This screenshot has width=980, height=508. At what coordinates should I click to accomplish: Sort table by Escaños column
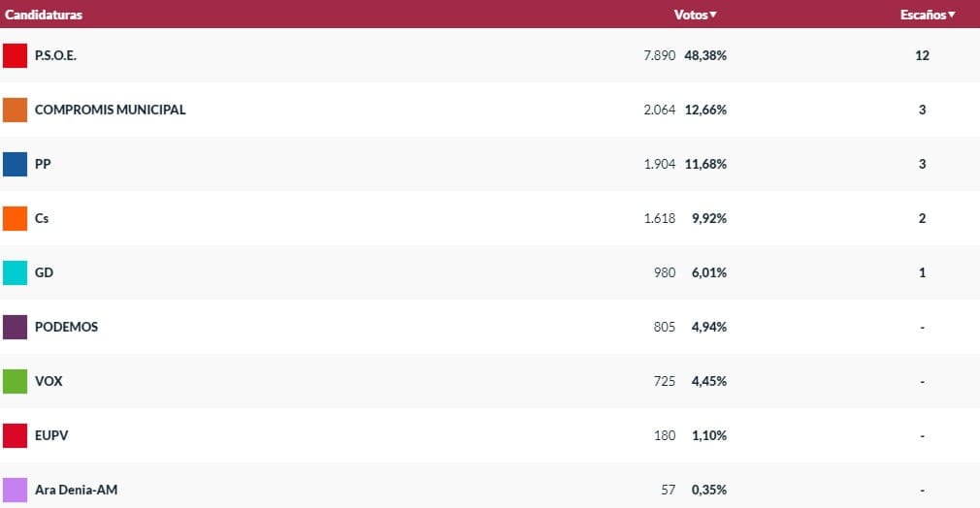(927, 15)
